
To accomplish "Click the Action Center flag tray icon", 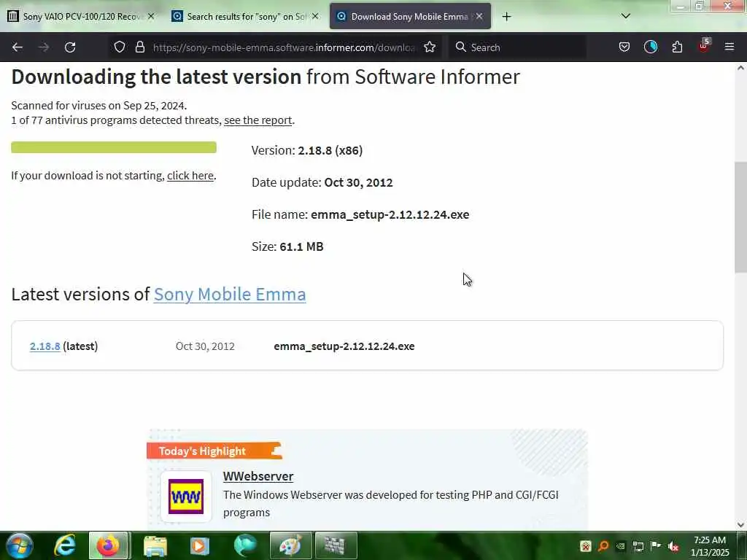I will pos(656,546).
